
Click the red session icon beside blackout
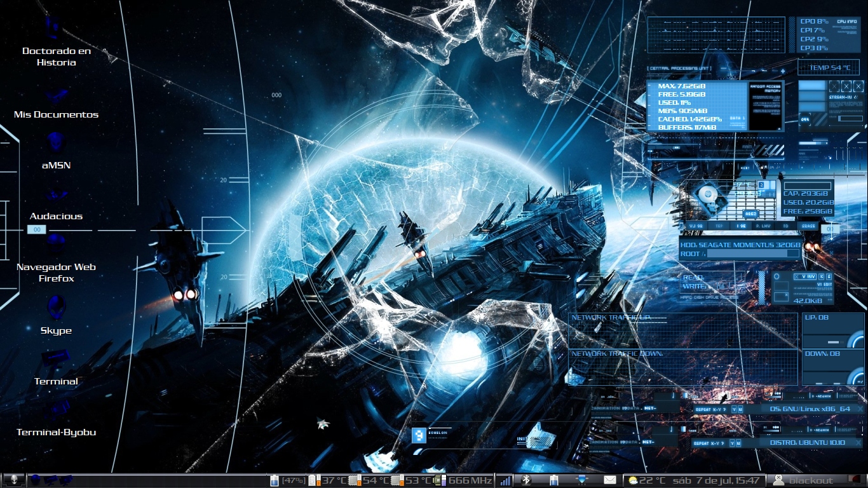(x=853, y=480)
